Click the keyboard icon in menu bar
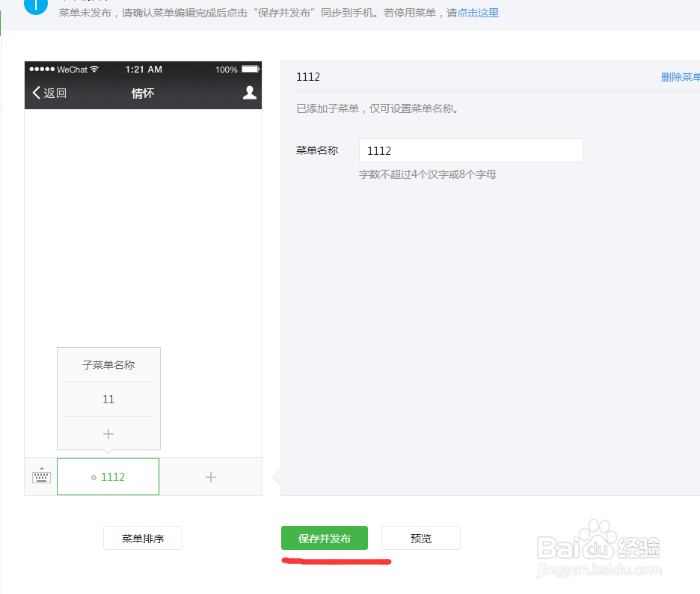 pyautogui.click(x=42, y=476)
